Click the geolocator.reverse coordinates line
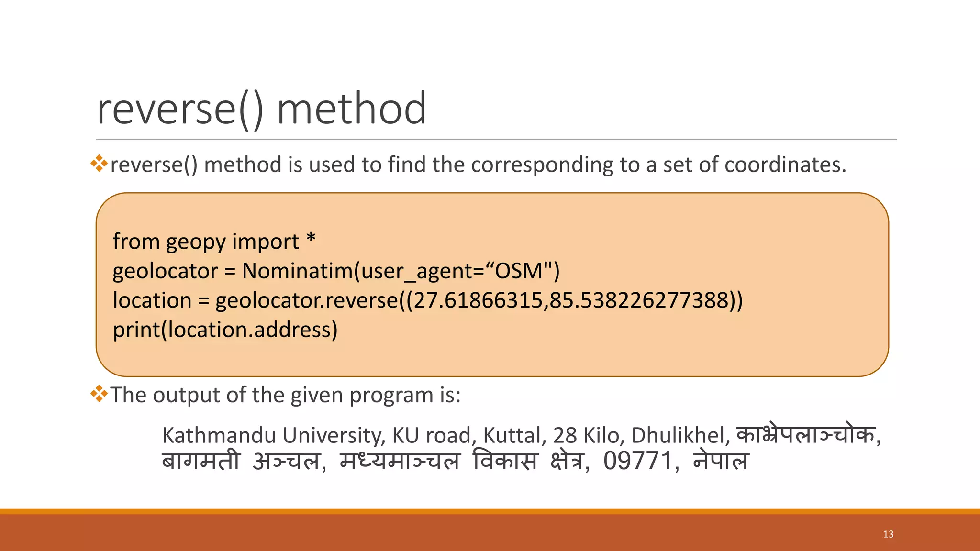The image size is (980, 551). [428, 300]
